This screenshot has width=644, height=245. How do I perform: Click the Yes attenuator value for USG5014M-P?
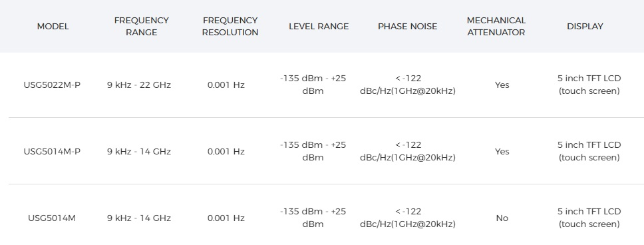[x=502, y=152]
